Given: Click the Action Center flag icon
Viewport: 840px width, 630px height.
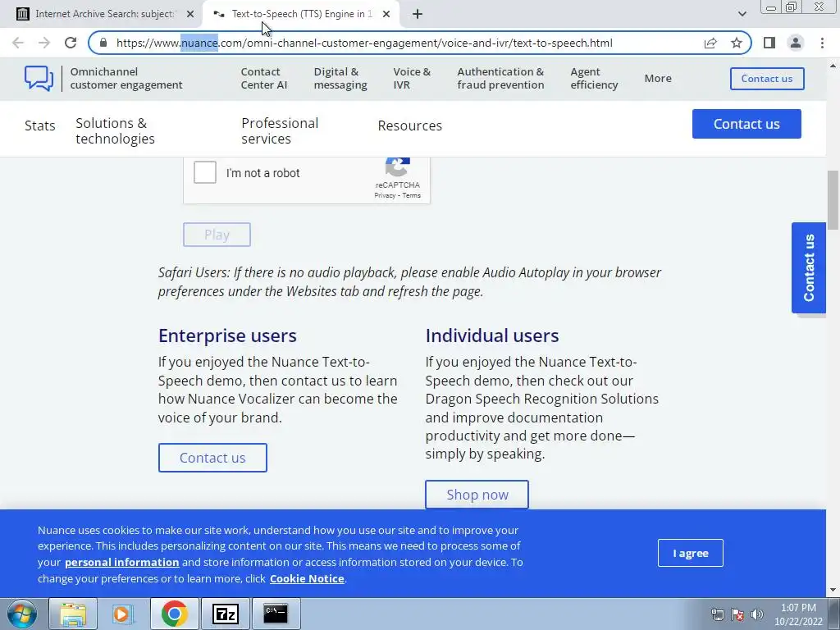Looking at the screenshot, I should (x=737, y=614).
